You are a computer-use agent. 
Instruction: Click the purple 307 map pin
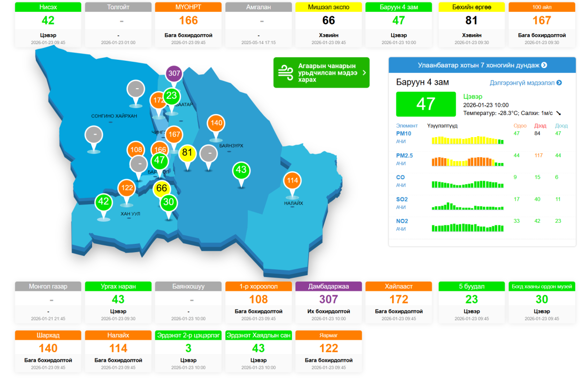pos(174,74)
